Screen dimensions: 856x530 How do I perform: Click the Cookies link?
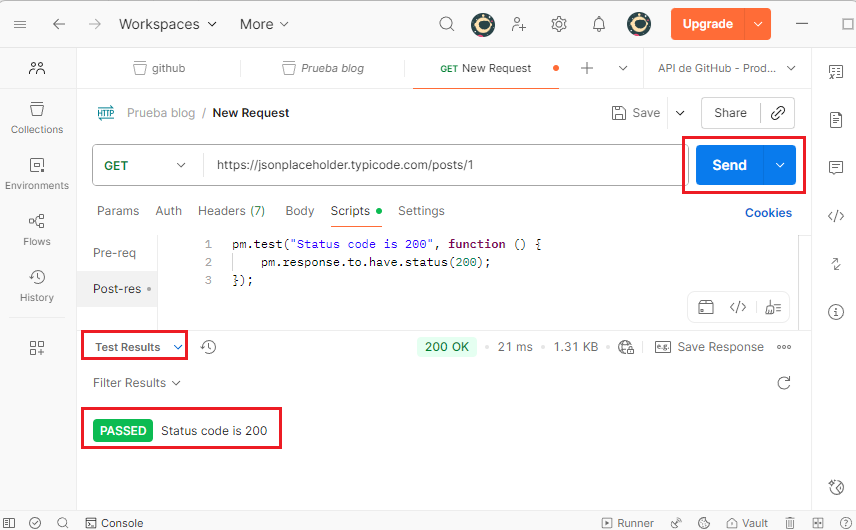tap(768, 212)
